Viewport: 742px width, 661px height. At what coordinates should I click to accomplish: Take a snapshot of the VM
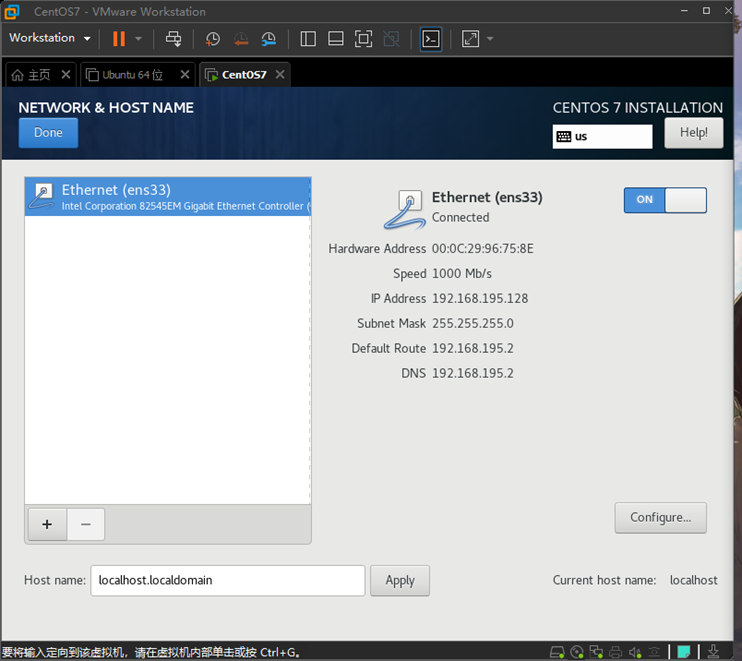[x=212, y=39]
